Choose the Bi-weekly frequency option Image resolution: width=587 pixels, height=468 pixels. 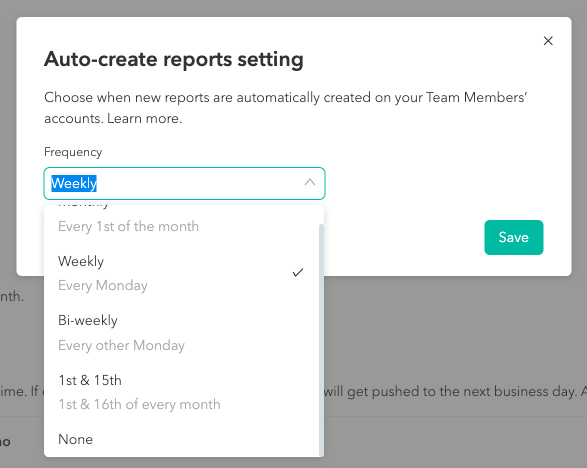[184, 332]
